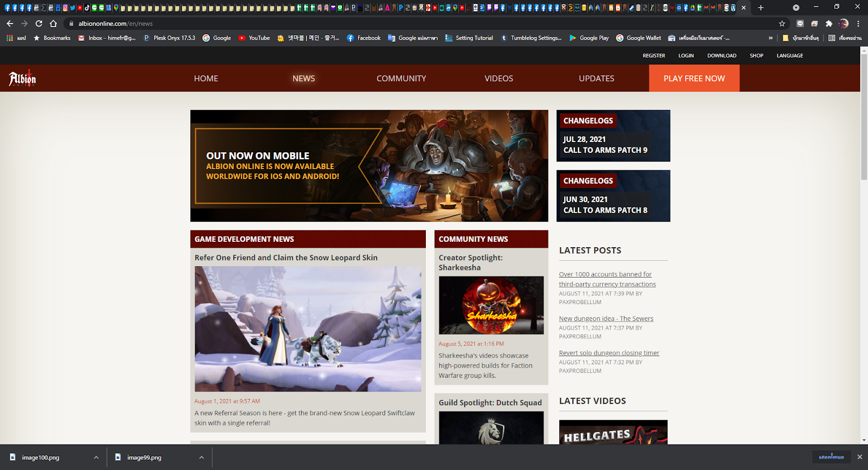Reload the Albion Online page

pyautogui.click(x=39, y=23)
